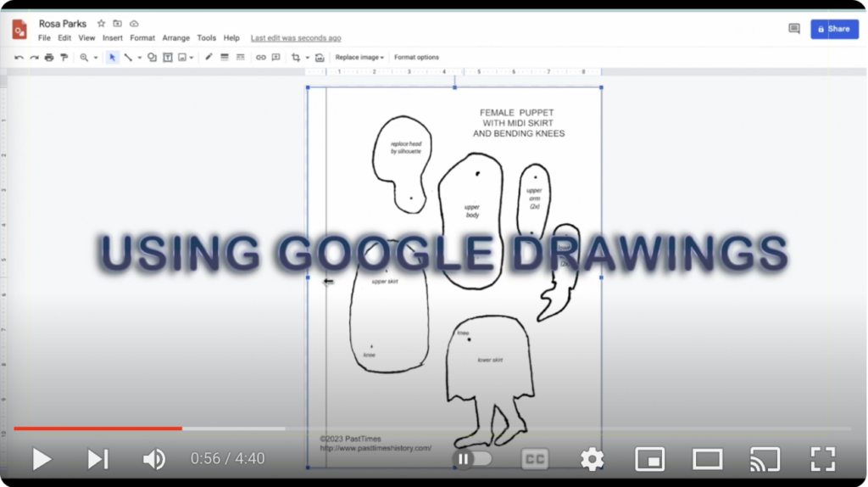Viewport: 868px width, 487px height.
Task: Click the Redo arrow in toolbar
Action: point(34,58)
